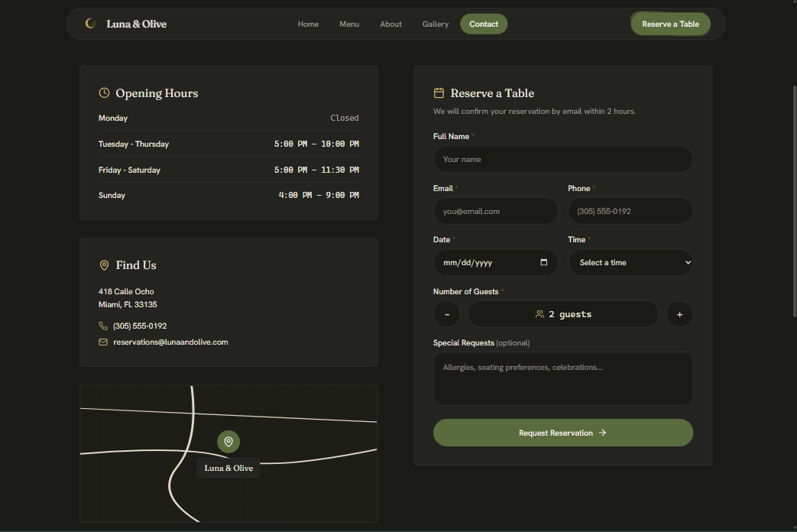Select the Contact nav tab
This screenshot has height=532, width=797.
(x=484, y=24)
